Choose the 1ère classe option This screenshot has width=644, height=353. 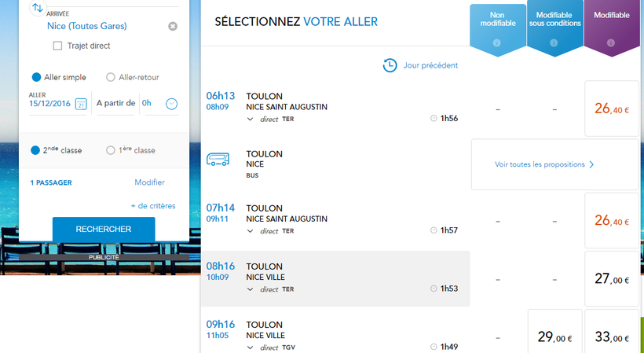pos(111,150)
